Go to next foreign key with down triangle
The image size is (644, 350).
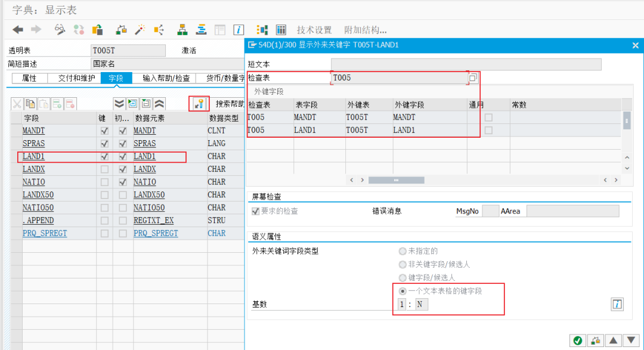(631, 340)
